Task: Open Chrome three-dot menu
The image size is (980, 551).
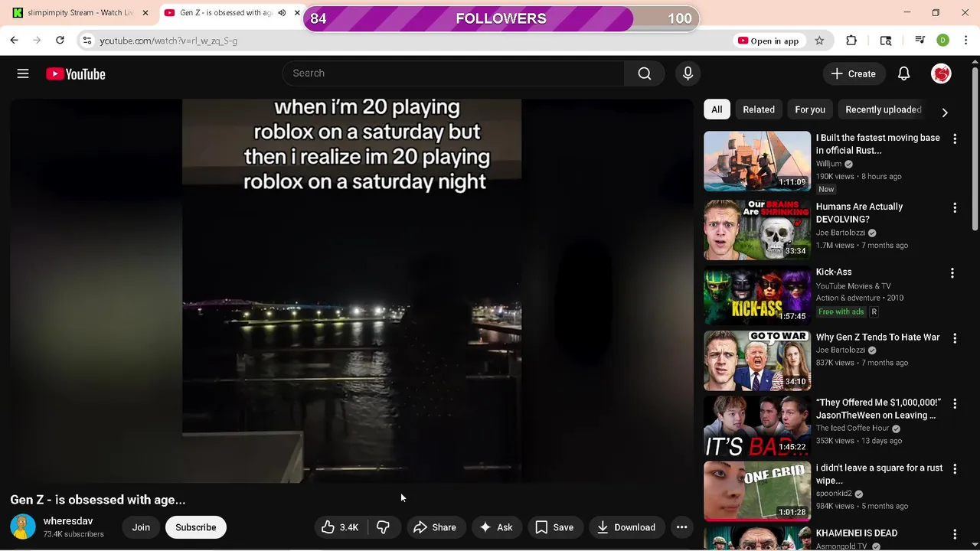Action: pos(965,41)
